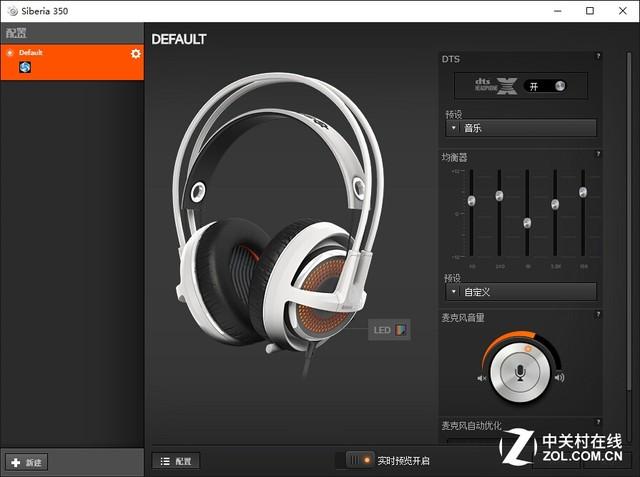The height and width of the screenshot is (477, 640).
Task: Open the Default config gear settings
Action: (x=136, y=53)
